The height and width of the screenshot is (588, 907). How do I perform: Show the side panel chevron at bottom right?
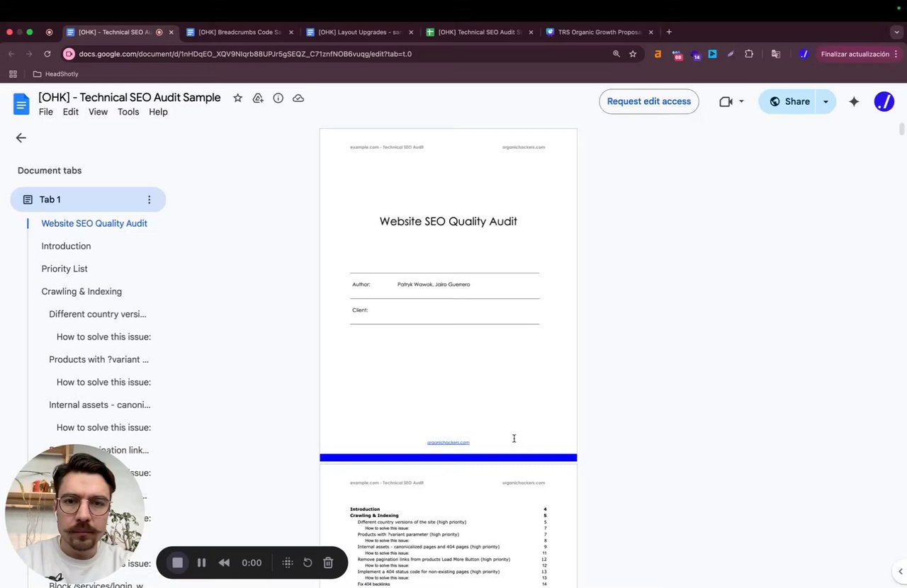pyautogui.click(x=900, y=572)
